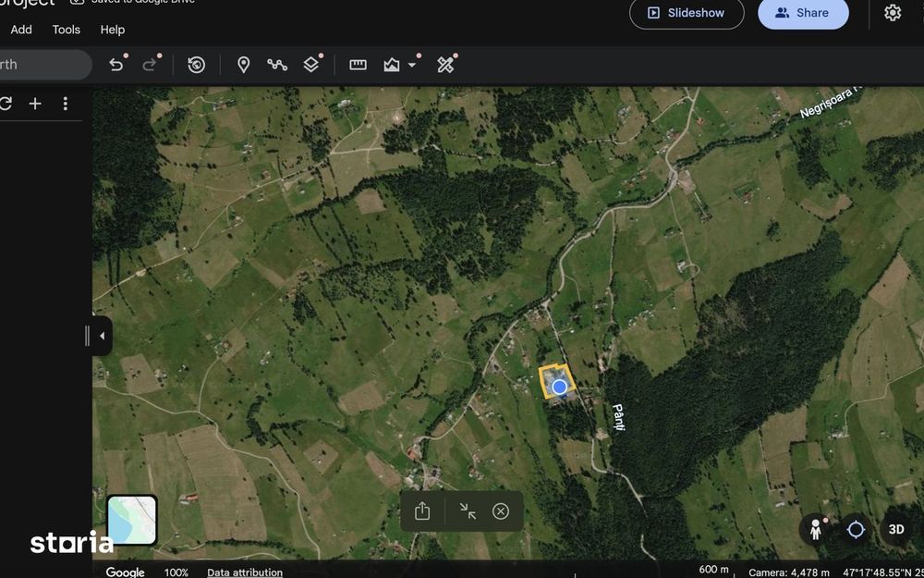Toggle Street View pegman

coord(816,529)
